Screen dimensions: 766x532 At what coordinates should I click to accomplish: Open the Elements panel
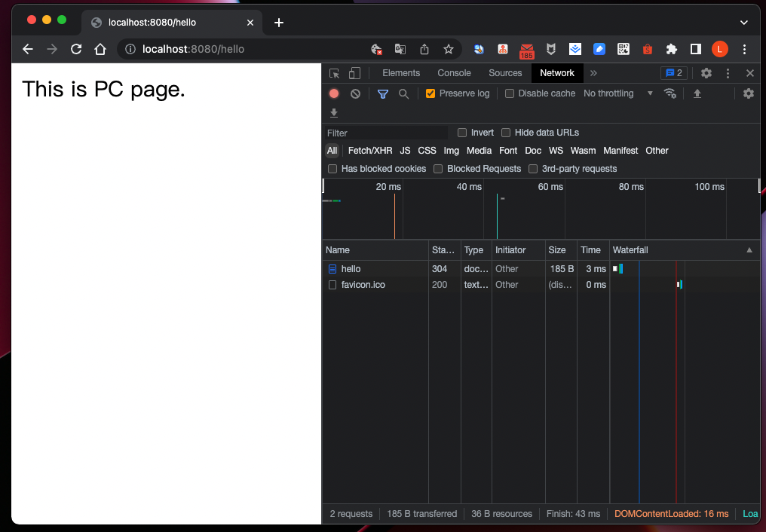point(400,73)
